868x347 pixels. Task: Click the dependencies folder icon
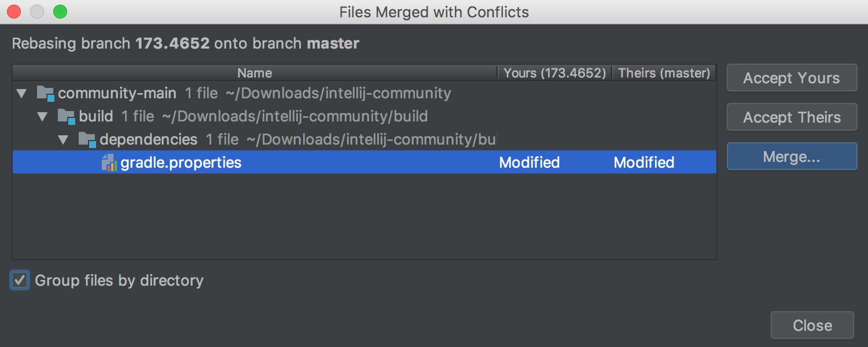[x=87, y=139]
